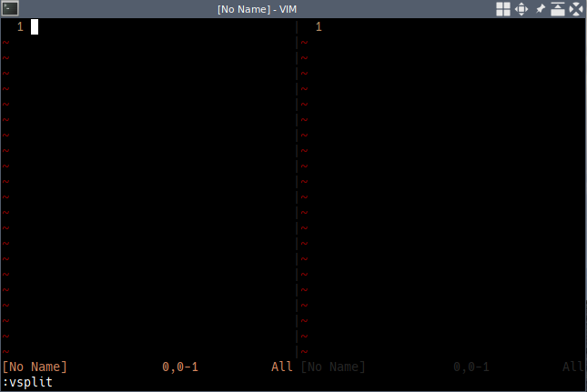Screen dimensions: 587x392
Task: Click line number 1 in left pane
Action: point(20,26)
